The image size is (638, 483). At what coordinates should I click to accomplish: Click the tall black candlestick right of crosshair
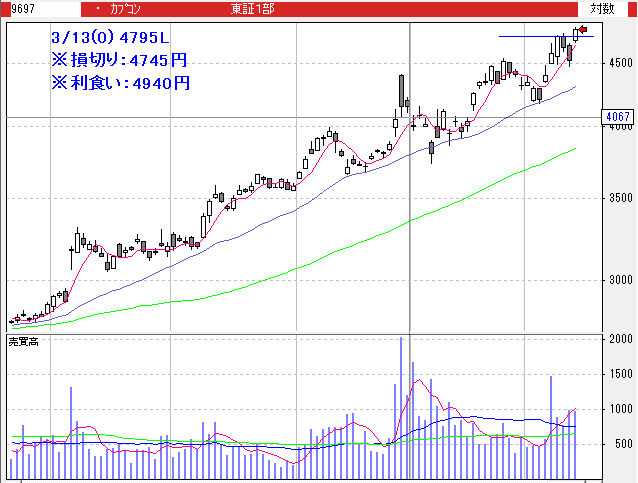pyautogui.click(x=401, y=92)
